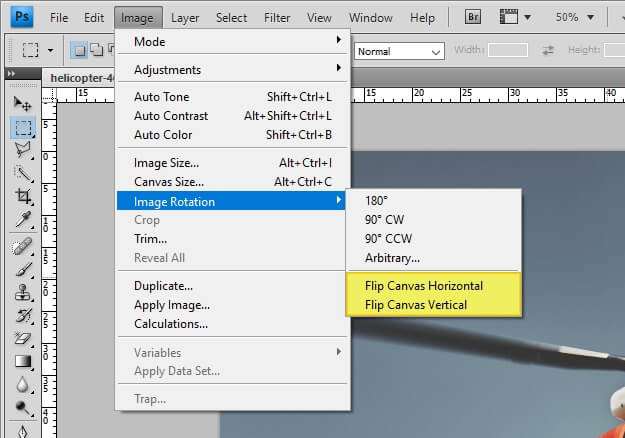Choose Duplicate from Image menu
This screenshot has width=625, height=438.
pyautogui.click(x=231, y=286)
